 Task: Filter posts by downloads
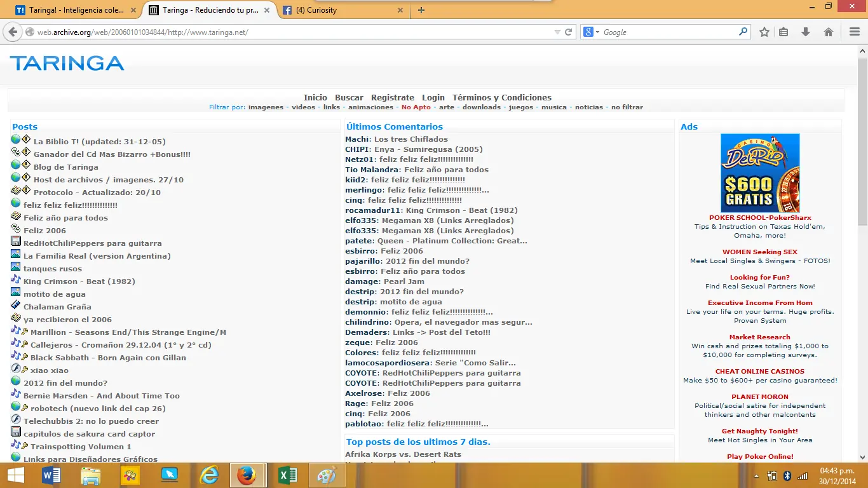[482, 107]
